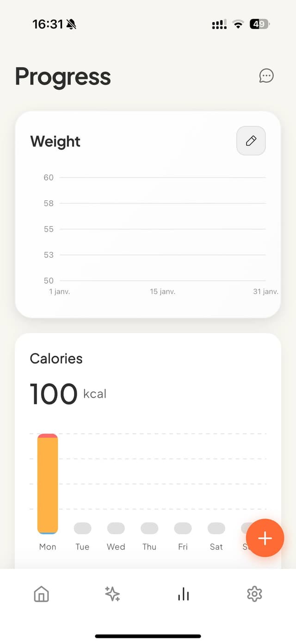Select the Home tab icon

click(41, 594)
